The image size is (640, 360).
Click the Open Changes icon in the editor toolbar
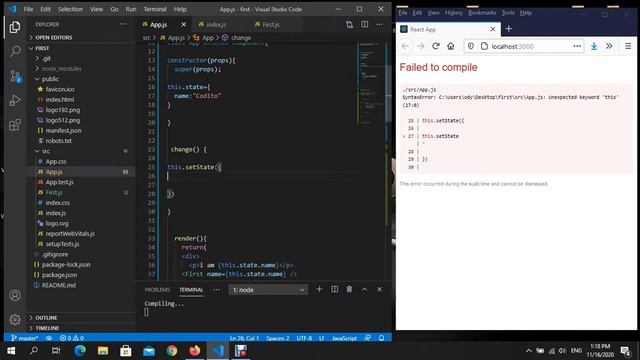349,24
